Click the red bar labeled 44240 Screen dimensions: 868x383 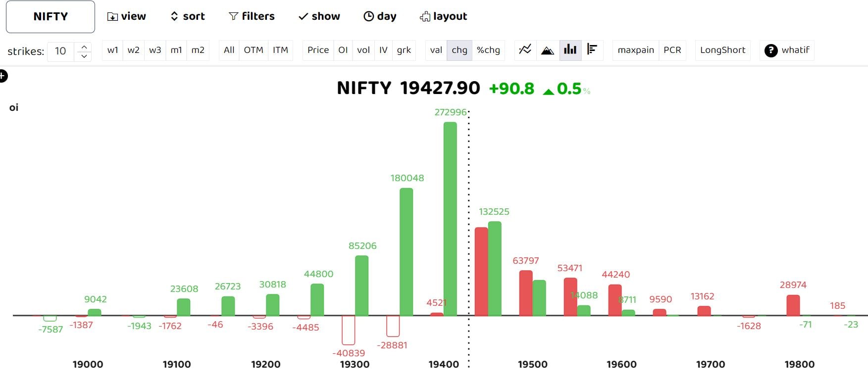pyautogui.click(x=615, y=300)
